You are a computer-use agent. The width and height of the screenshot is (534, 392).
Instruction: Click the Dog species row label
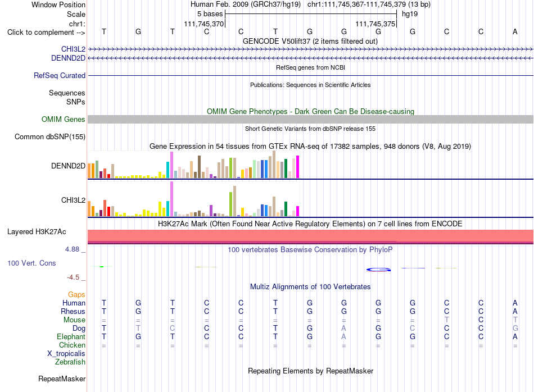coord(79,329)
